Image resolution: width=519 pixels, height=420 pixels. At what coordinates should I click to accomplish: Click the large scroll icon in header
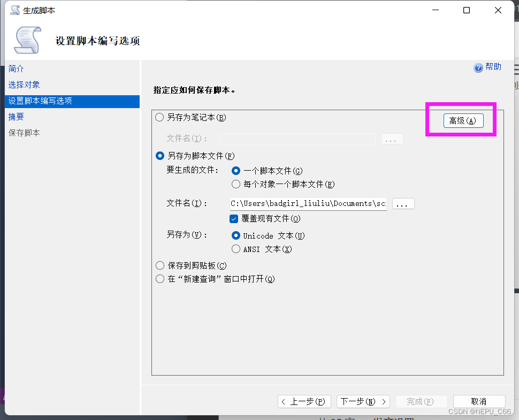(x=28, y=40)
